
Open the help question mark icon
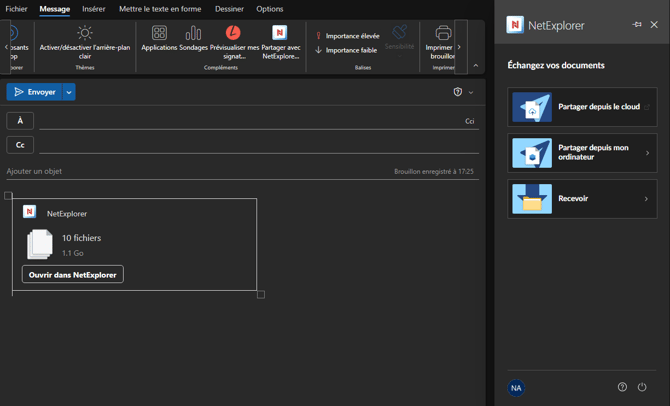[x=622, y=387]
